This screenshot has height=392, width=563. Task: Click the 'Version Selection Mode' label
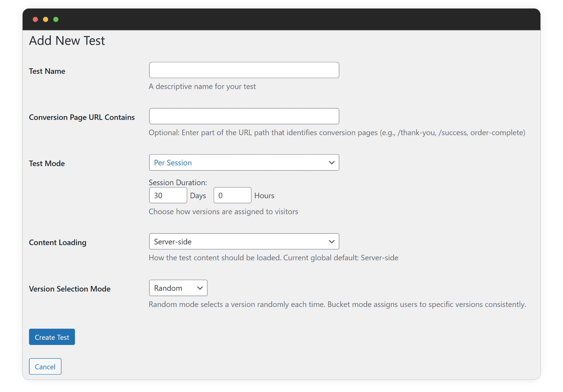tap(70, 289)
